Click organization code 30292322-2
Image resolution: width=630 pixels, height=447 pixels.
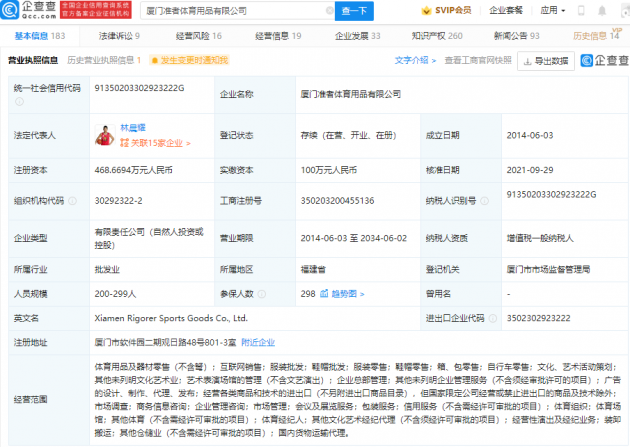118,201
